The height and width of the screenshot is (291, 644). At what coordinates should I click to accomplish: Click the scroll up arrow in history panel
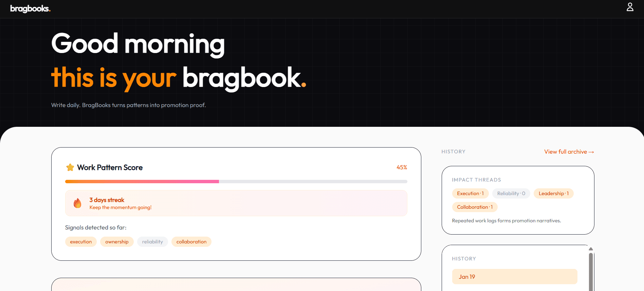tap(591, 249)
